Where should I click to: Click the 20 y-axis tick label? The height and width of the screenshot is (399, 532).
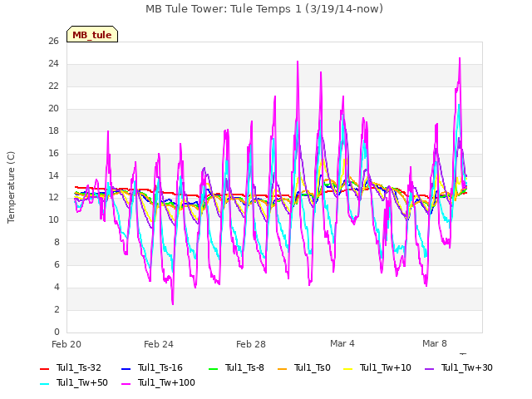coord(53,108)
